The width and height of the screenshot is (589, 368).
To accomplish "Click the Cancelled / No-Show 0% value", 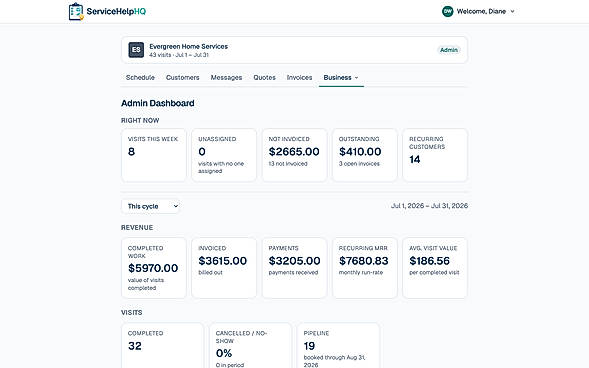I will click(224, 353).
